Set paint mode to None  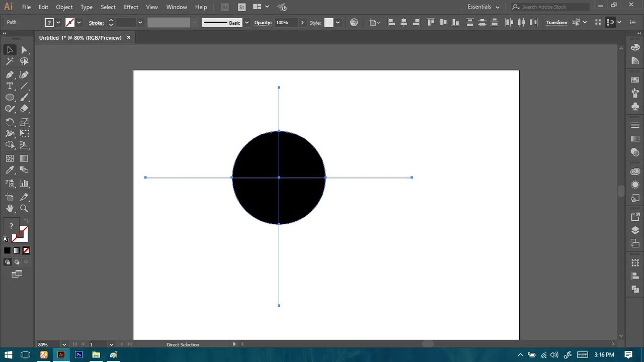[x=26, y=250]
